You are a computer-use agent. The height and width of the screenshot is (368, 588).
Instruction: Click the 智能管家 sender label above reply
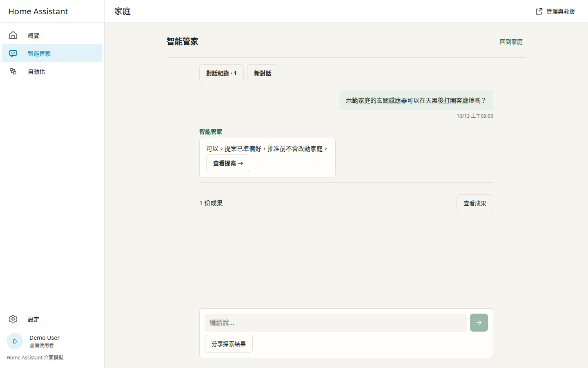[x=211, y=132]
